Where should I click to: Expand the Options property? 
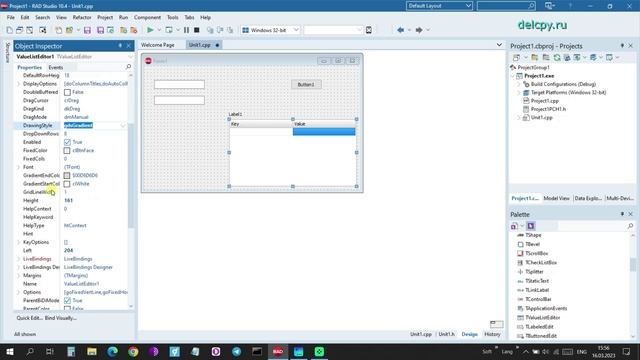(18, 292)
